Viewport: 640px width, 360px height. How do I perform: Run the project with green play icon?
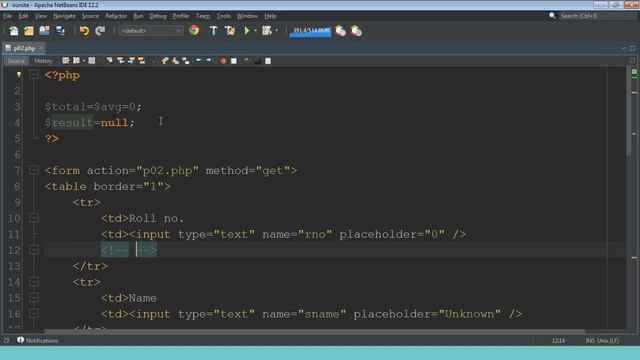point(247,31)
